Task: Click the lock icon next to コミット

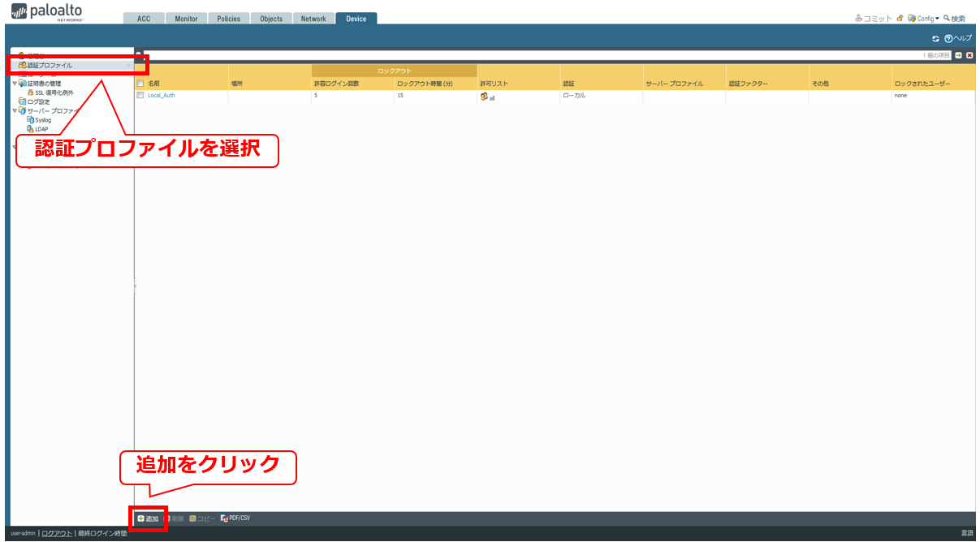Action: pyautogui.click(x=900, y=18)
